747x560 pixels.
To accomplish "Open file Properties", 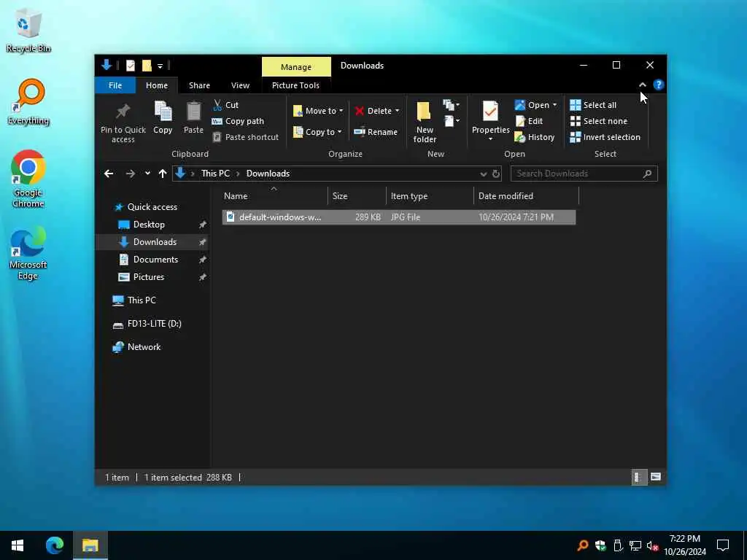I will click(x=490, y=121).
